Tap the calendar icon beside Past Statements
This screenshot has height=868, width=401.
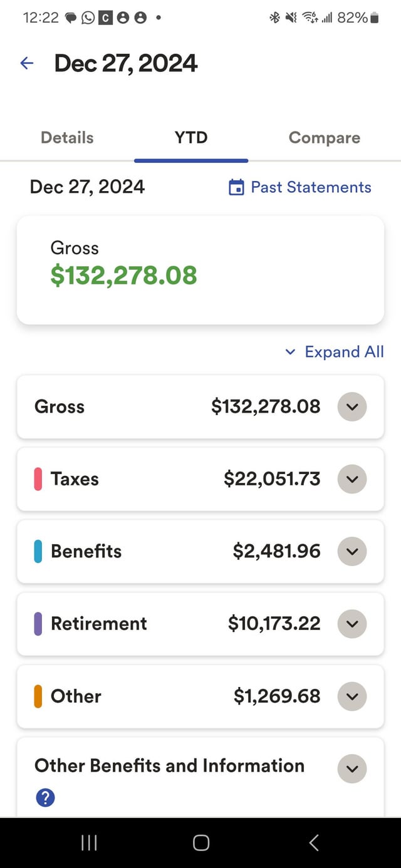click(236, 187)
